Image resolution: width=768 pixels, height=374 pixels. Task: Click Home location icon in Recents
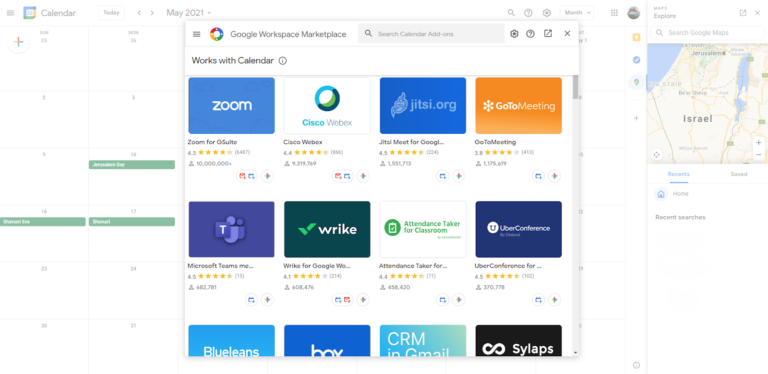pos(661,194)
